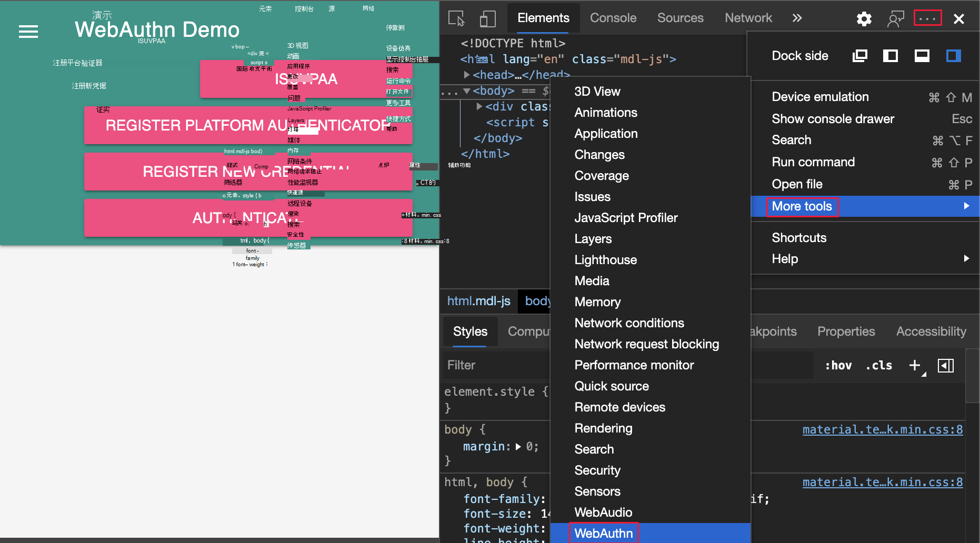Select the Styles pane tab
The width and height of the screenshot is (980, 543).
pos(470,331)
